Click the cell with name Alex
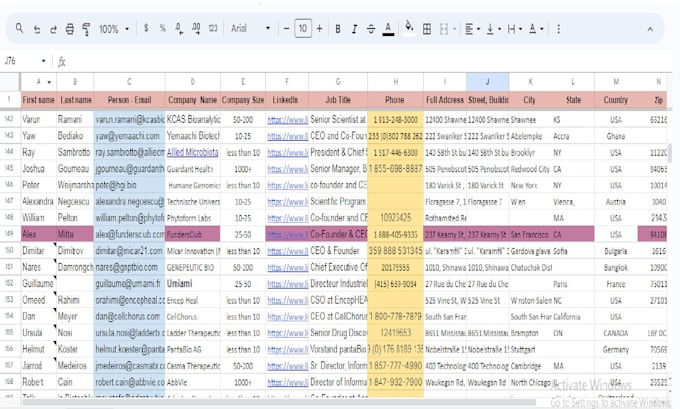680x409 pixels. pyautogui.click(x=39, y=234)
